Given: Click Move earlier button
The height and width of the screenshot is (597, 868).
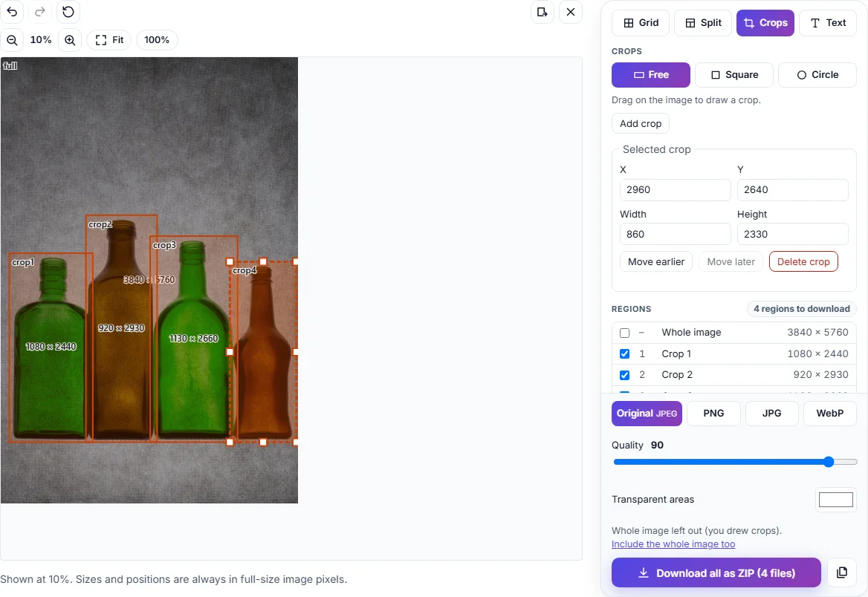Looking at the screenshot, I should [x=656, y=261].
